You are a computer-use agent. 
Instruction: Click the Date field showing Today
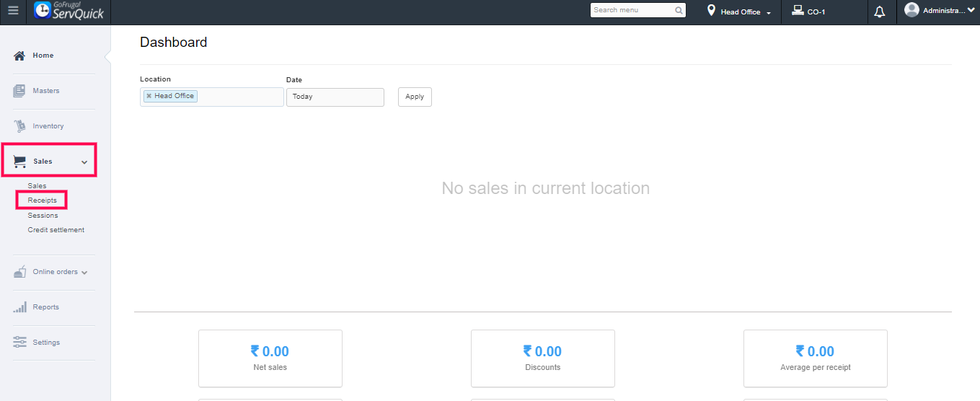[335, 97]
